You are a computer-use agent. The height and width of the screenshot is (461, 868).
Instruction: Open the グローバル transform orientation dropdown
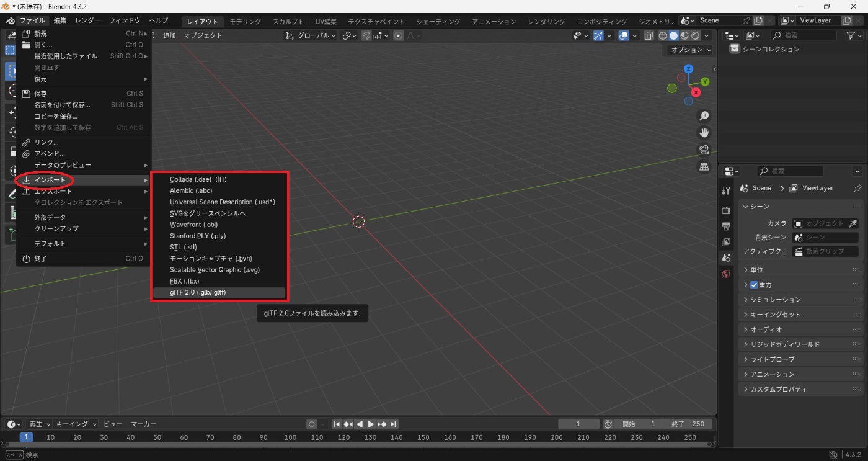coord(310,36)
